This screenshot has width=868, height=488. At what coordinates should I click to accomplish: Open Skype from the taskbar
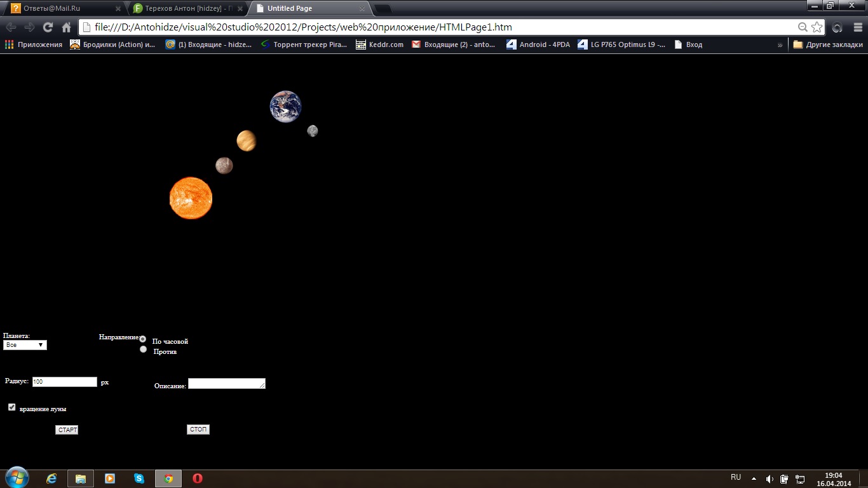point(139,478)
